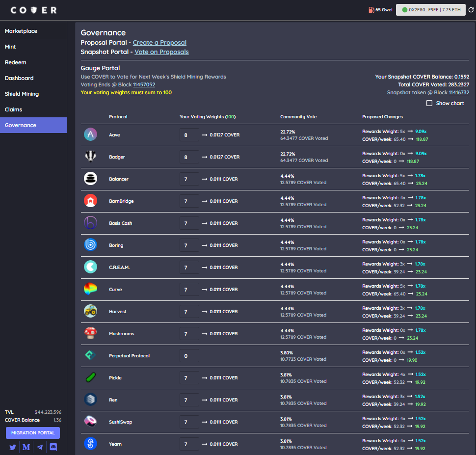
Task: Click the 'Perpetual Protocol' row name
Action: [130, 356]
